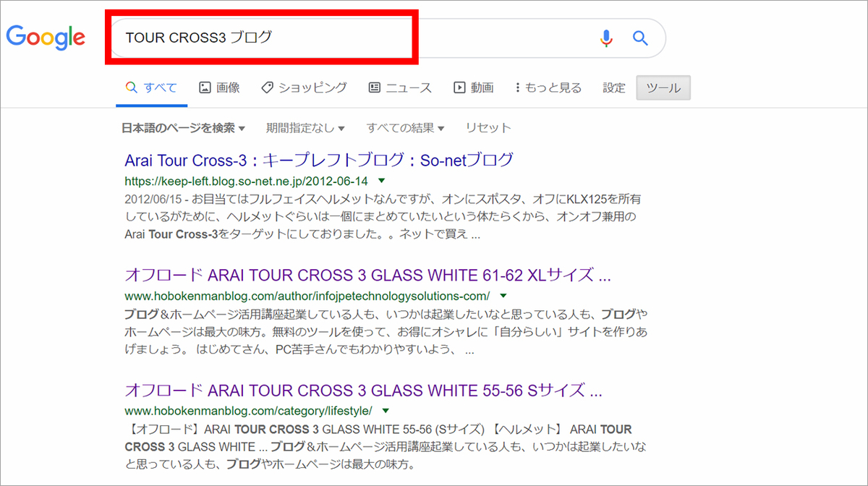Toggle the ツール button
The image size is (868, 486).
pos(663,88)
